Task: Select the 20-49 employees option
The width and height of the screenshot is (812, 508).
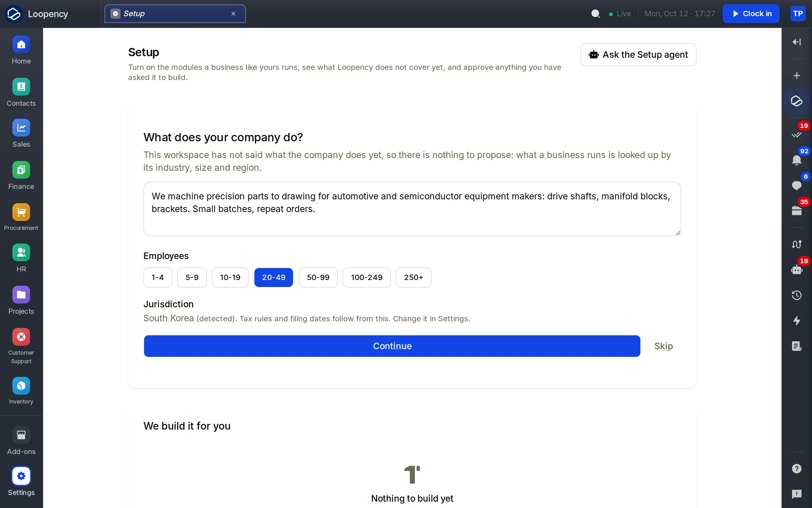Action: [273, 277]
